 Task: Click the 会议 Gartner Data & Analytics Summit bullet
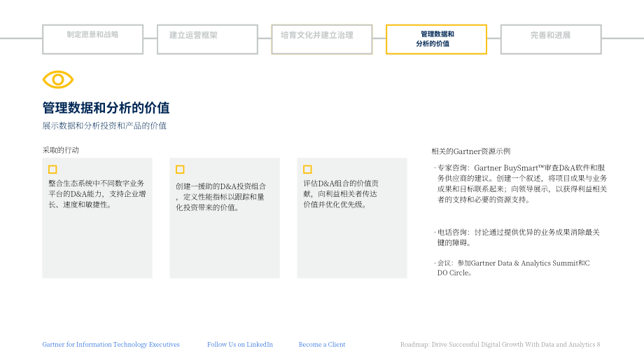click(x=512, y=268)
